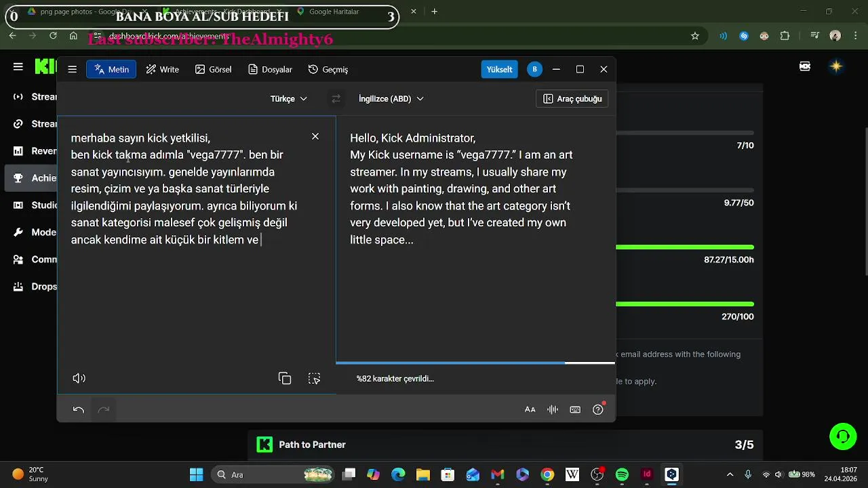Close the Google Haritalar tab
The image size is (868, 488).
(414, 12)
